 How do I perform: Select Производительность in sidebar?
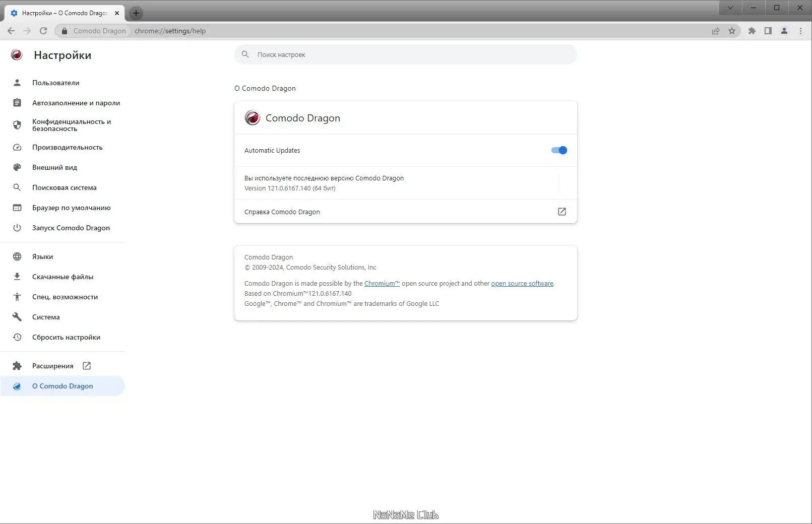point(63,147)
